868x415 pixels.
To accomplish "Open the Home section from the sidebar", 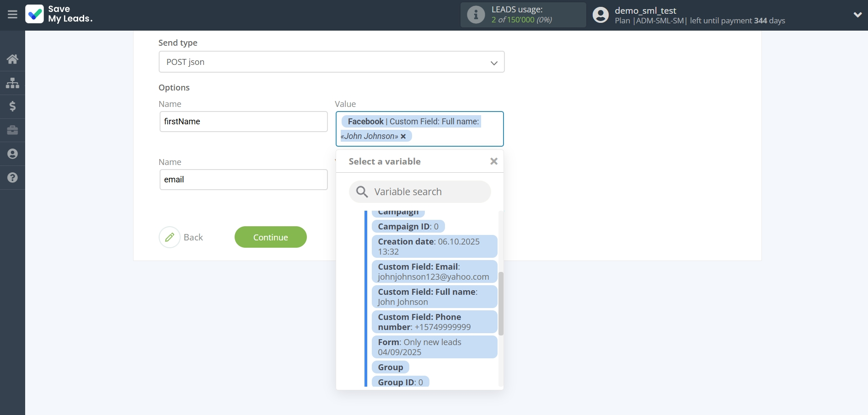I will pyautogui.click(x=12, y=59).
